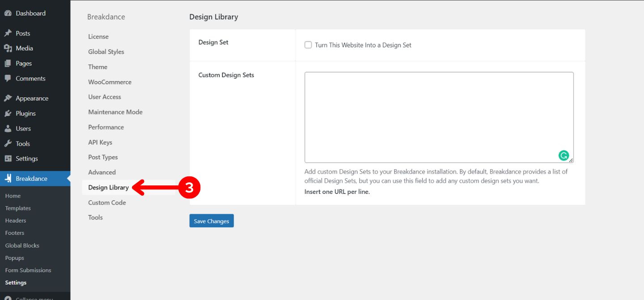Click the Custom Design Sets label
644x300 pixels.
(x=226, y=75)
